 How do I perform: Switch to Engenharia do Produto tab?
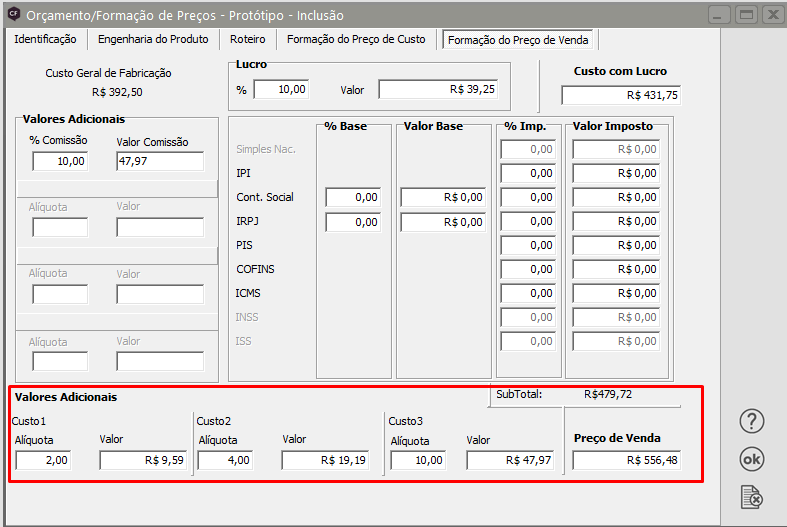coord(153,39)
